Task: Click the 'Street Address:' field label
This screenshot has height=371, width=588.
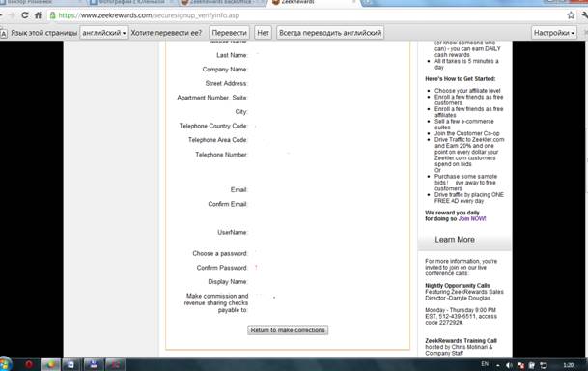Action: (x=226, y=83)
